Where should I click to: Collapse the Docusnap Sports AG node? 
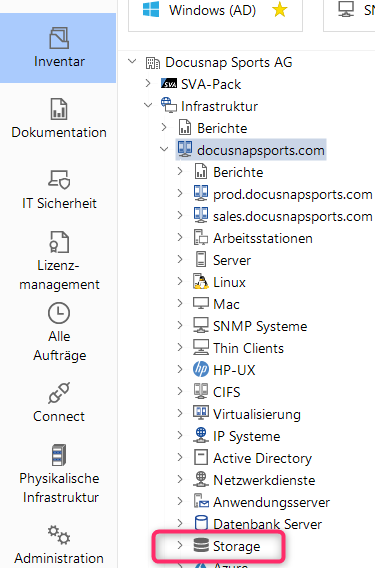click(x=133, y=62)
